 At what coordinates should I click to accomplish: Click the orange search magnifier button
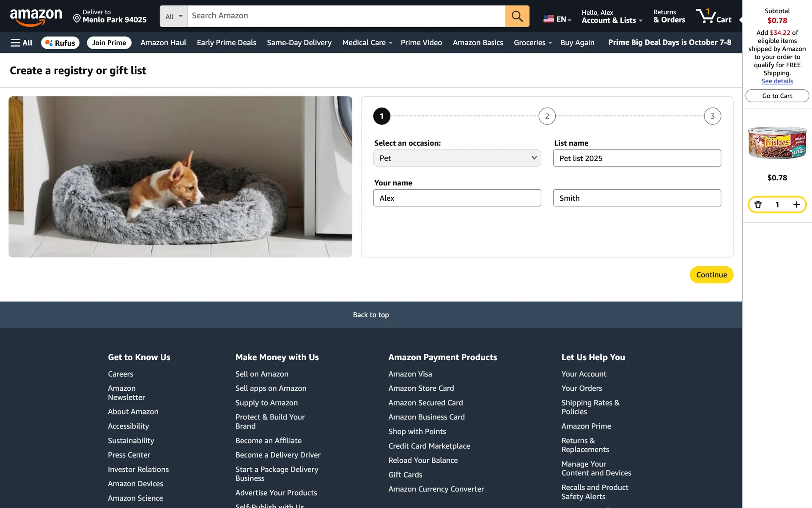coord(517,16)
